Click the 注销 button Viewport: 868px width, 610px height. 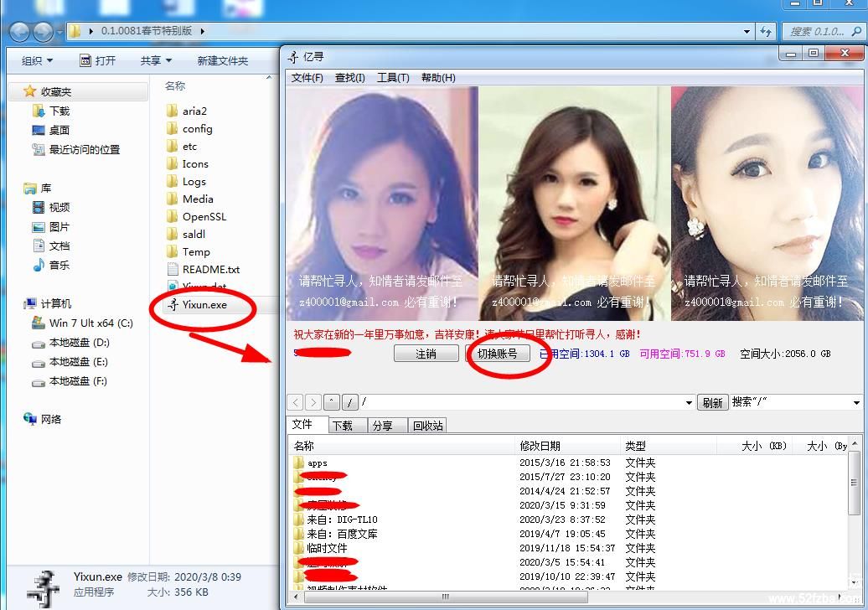tap(426, 354)
